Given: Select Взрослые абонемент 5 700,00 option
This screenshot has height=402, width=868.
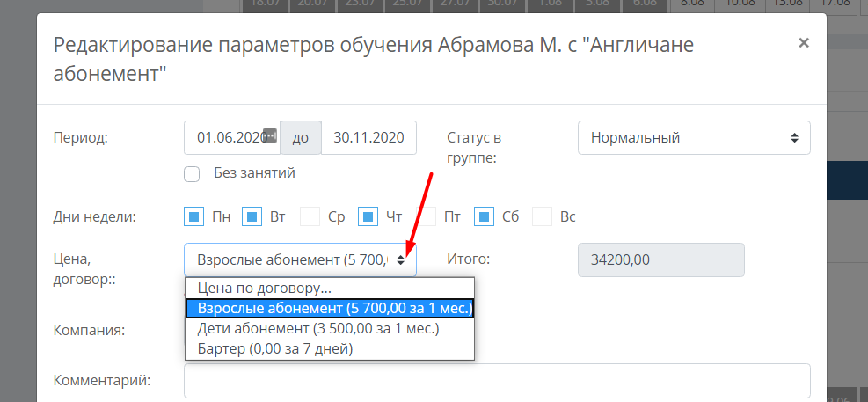Looking at the screenshot, I should (x=330, y=308).
